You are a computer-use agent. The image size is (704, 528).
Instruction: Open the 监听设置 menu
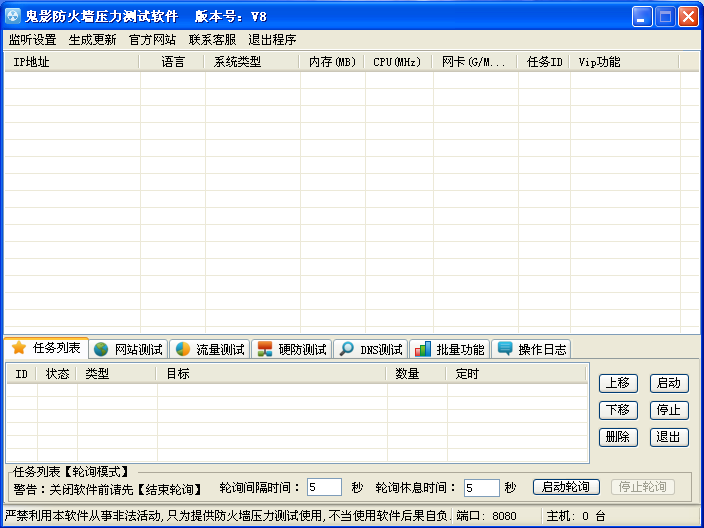[x=33, y=40]
